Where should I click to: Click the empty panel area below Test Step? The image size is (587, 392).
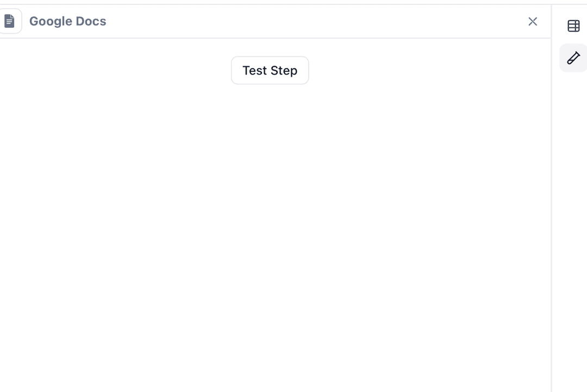click(272, 217)
